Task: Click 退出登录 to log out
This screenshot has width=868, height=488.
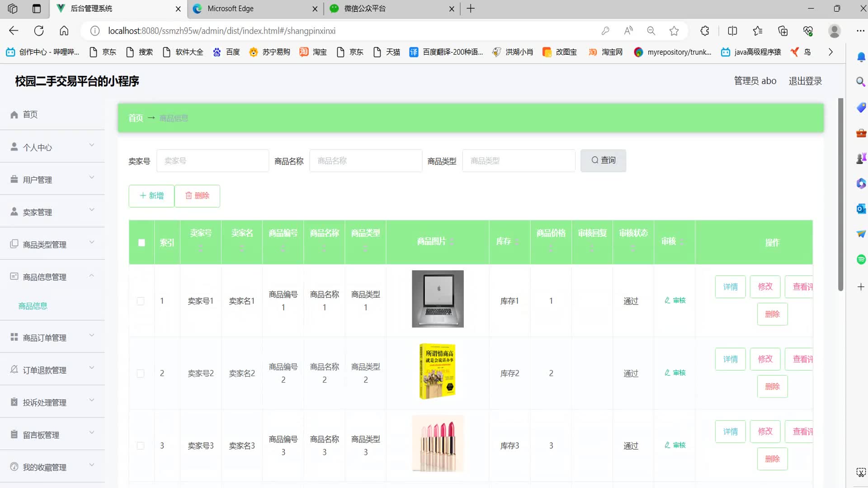Action: pyautogui.click(x=805, y=81)
